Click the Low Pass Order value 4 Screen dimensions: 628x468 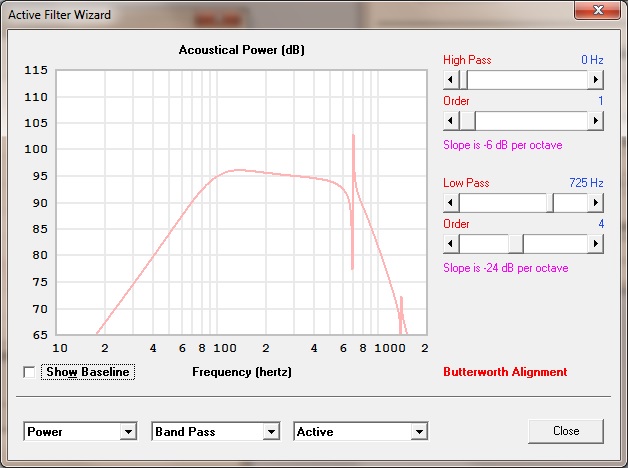[x=601, y=224]
